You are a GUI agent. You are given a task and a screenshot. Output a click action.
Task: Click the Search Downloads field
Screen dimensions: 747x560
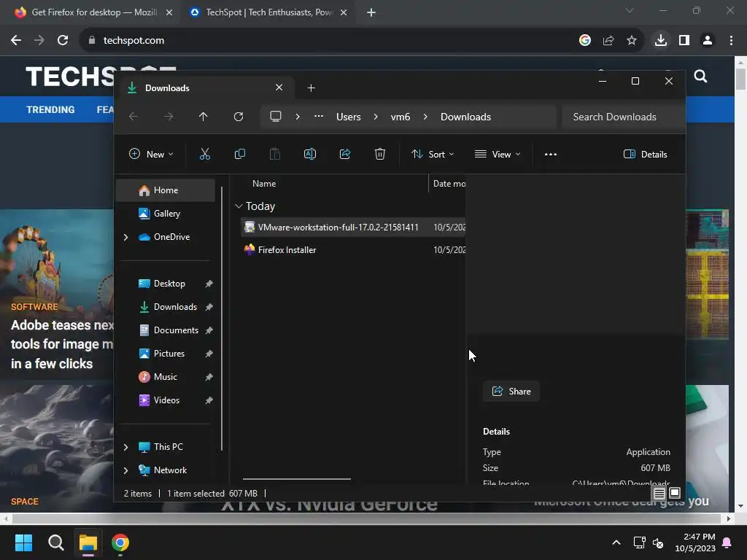tap(623, 117)
